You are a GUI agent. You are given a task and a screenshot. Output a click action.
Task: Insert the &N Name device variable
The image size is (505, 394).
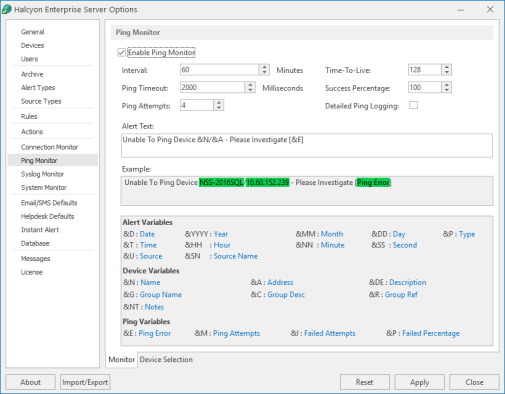(150, 282)
